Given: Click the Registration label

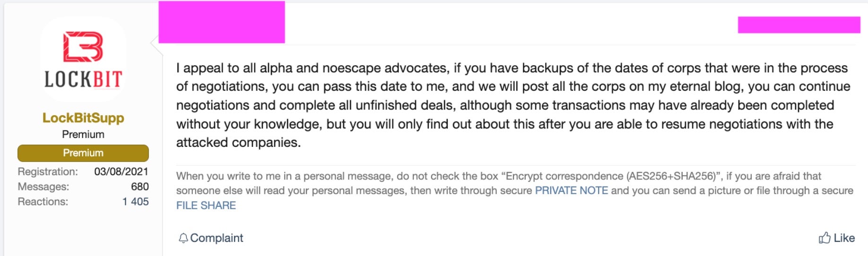Looking at the screenshot, I should [x=48, y=171].
